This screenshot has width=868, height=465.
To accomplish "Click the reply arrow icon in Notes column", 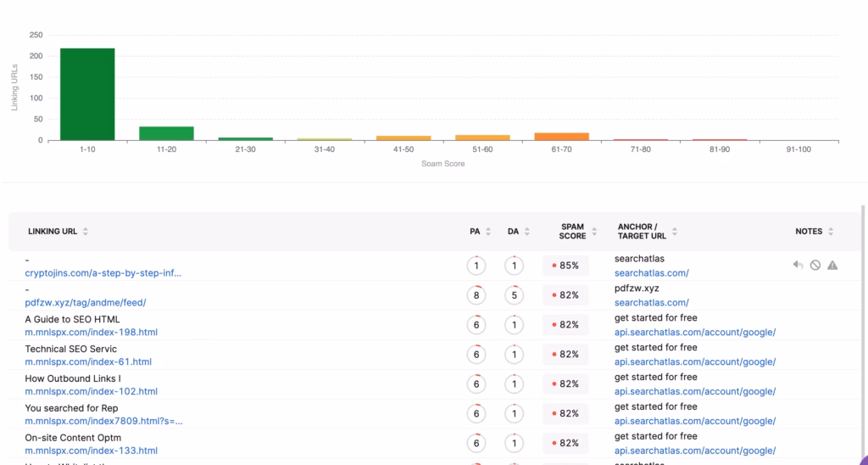I will [x=798, y=266].
